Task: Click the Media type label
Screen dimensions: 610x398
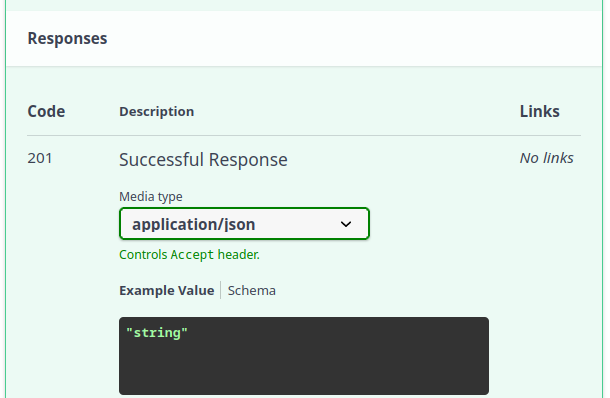Action: [151, 196]
